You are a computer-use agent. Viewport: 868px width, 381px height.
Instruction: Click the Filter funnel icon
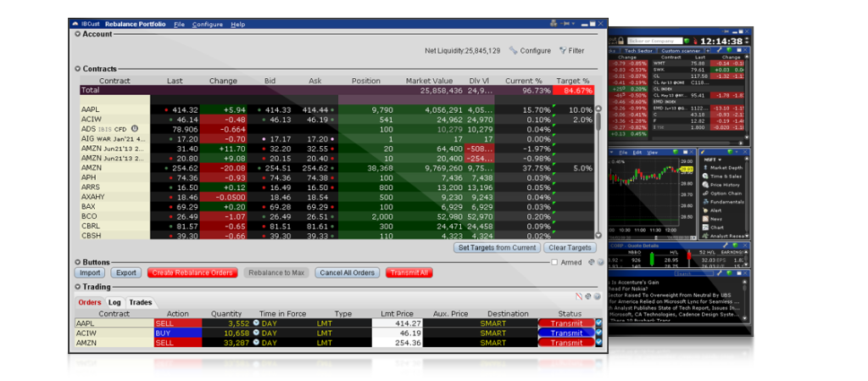click(x=563, y=50)
